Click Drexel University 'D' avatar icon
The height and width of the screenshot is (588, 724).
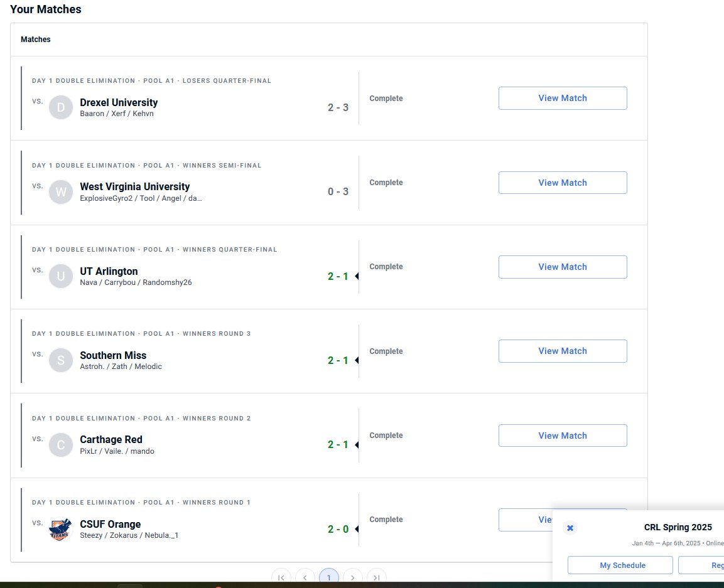[x=61, y=107]
